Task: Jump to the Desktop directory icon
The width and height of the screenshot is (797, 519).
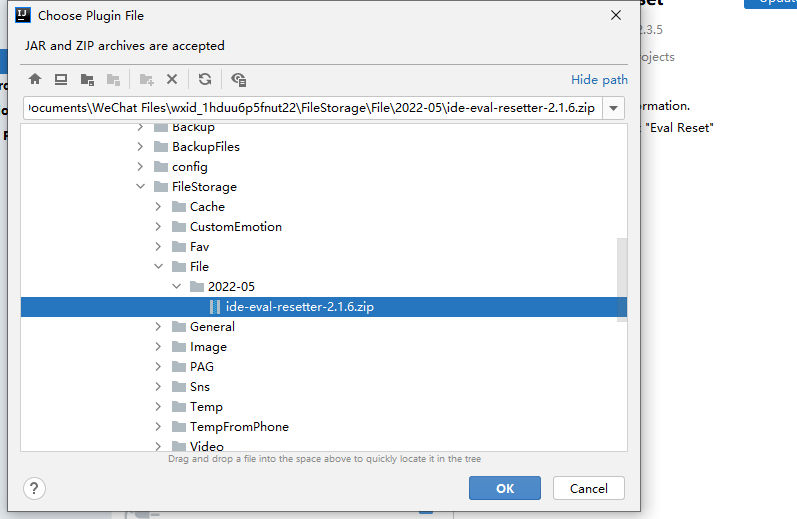Action: click(61, 79)
